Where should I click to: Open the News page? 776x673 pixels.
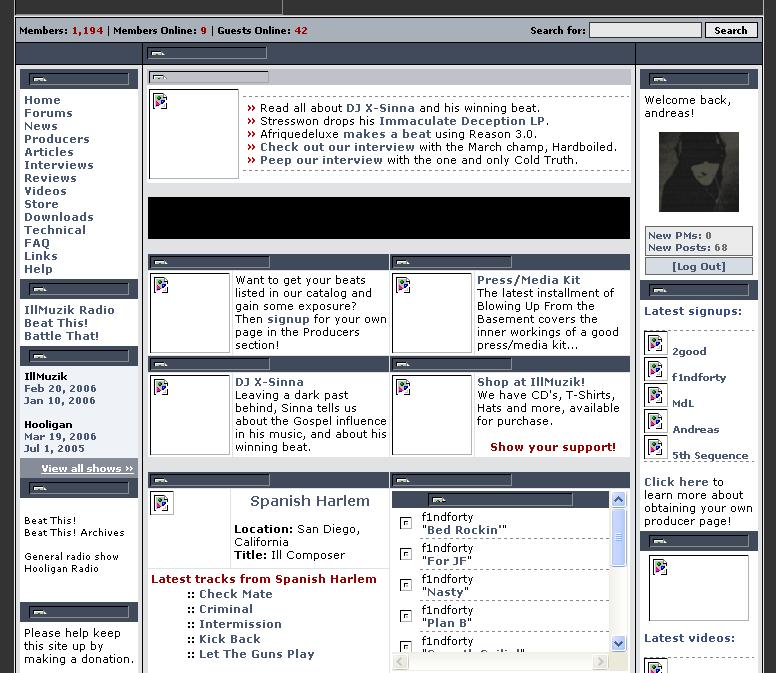click(41, 126)
